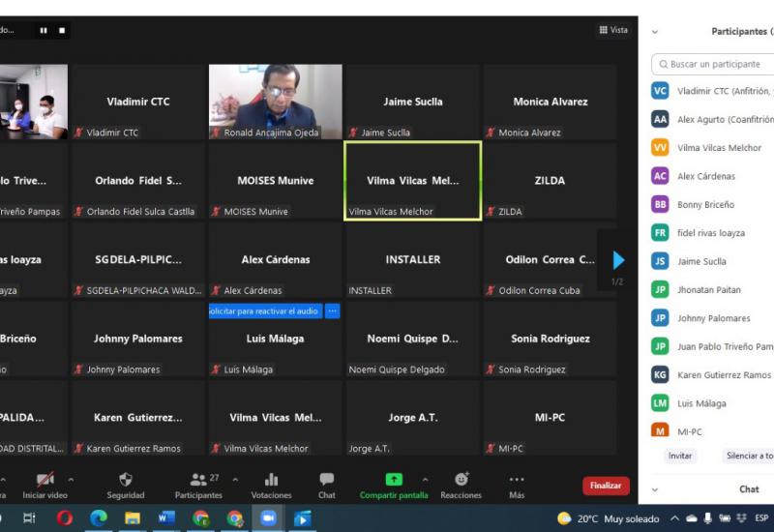Image resolution: width=774 pixels, height=532 pixels.
Task: Collapse the Chat panel chevron
Action: tap(655, 489)
